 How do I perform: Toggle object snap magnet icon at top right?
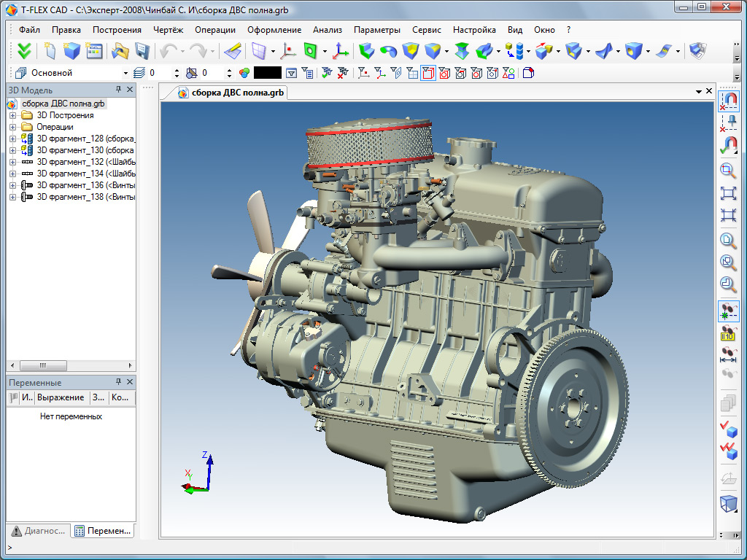(728, 101)
